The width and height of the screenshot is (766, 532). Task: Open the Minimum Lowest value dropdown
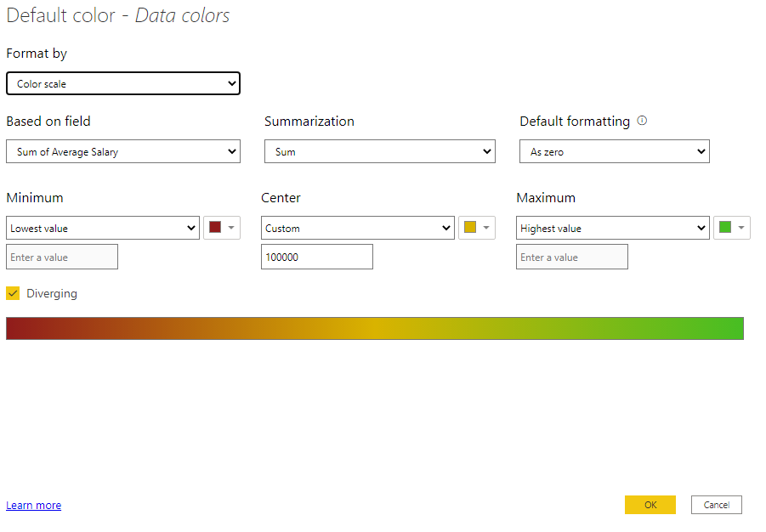[x=103, y=228]
